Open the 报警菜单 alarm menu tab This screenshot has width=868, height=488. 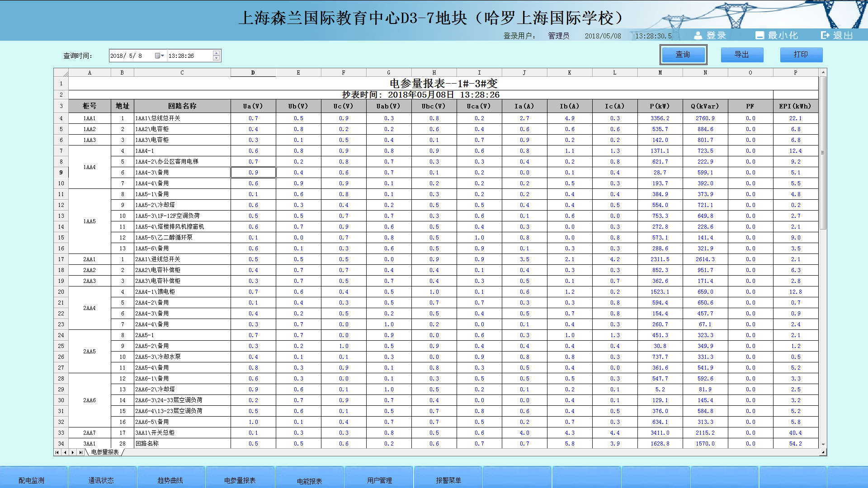click(448, 480)
